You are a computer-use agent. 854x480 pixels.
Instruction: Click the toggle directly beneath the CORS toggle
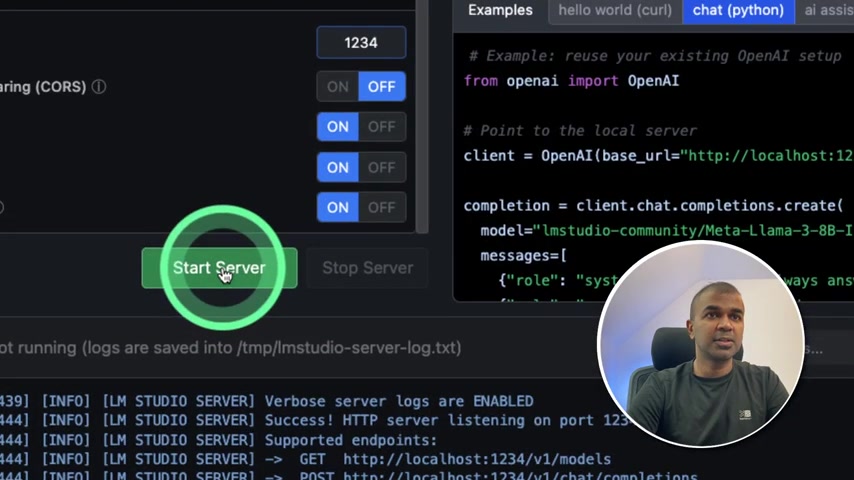(361, 127)
